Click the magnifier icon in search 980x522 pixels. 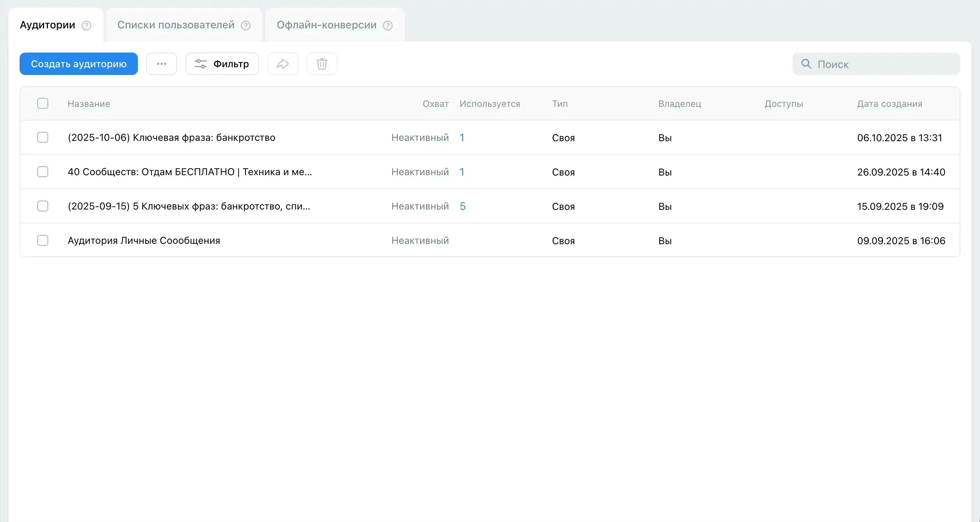pyautogui.click(x=806, y=64)
